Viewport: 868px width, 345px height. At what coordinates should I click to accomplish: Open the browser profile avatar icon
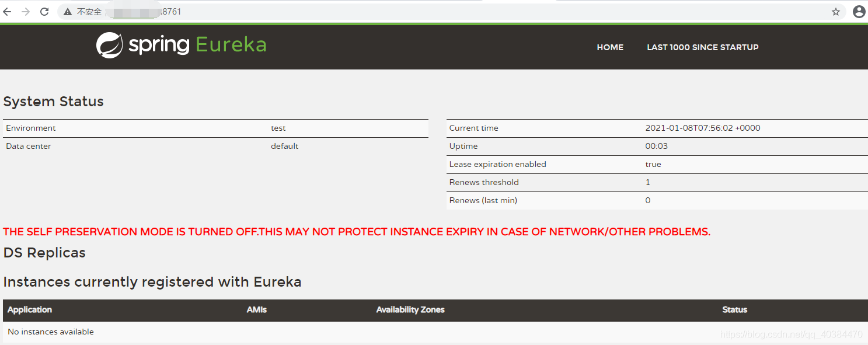tap(859, 12)
